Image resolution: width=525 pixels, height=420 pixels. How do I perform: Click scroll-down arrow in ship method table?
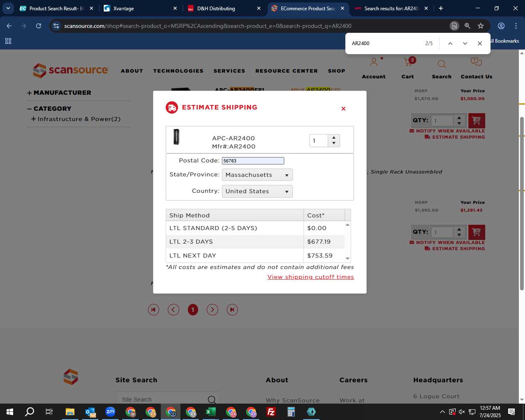(x=347, y=258)
